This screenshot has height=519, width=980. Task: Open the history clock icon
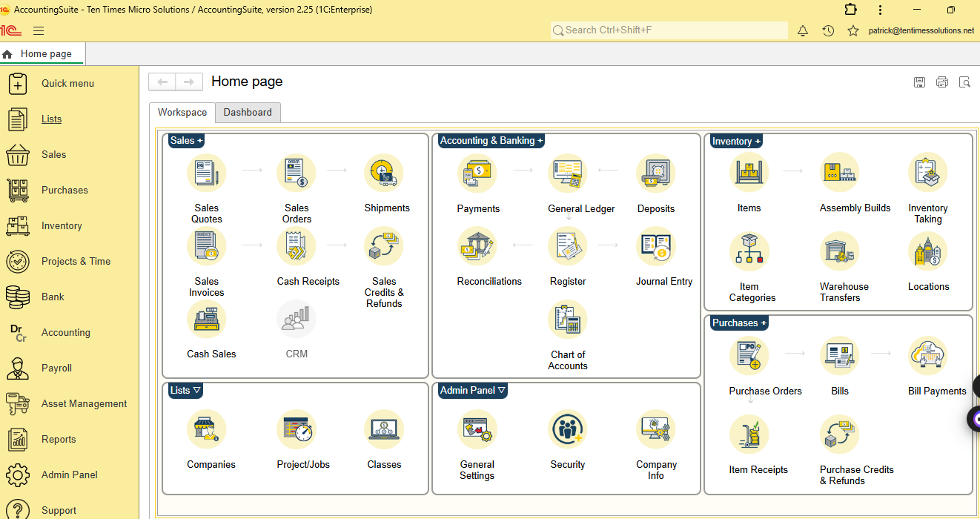pos(828,30)
